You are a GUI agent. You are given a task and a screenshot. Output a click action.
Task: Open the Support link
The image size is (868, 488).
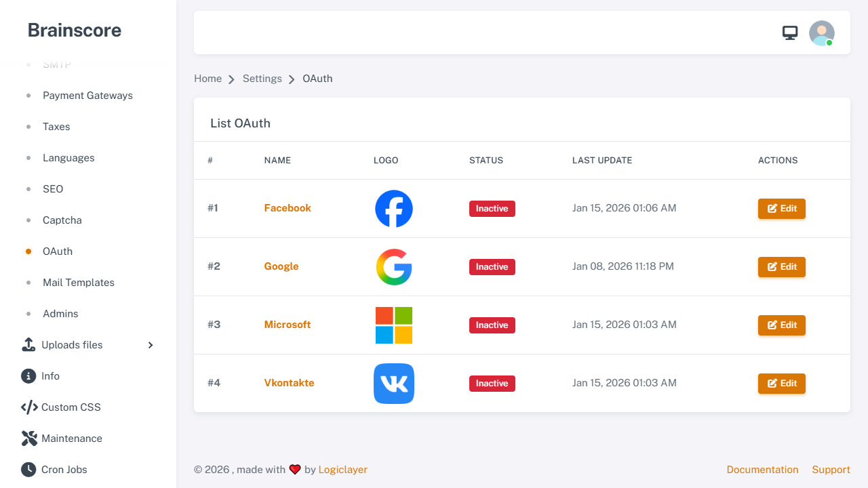click(831, 470)
